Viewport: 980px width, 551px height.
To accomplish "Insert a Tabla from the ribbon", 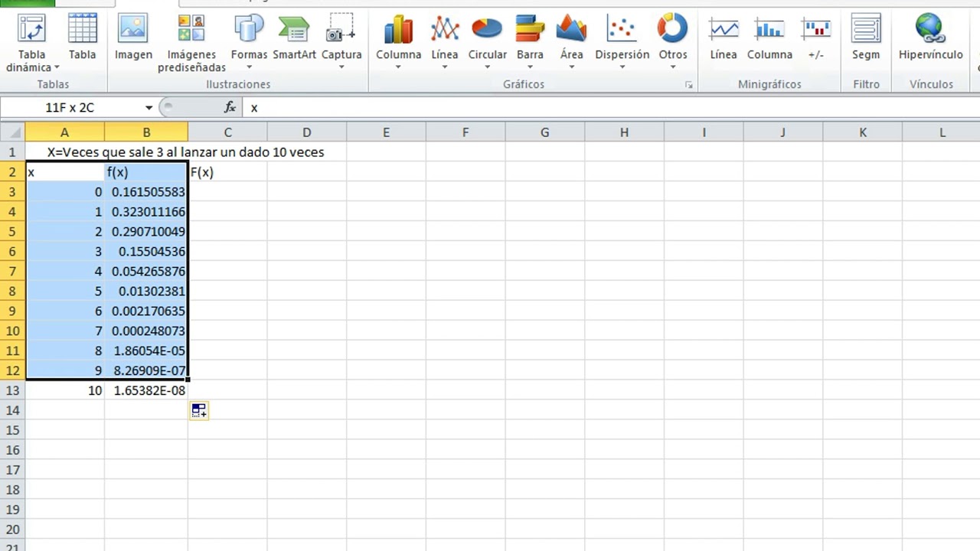I will [82, 38].
